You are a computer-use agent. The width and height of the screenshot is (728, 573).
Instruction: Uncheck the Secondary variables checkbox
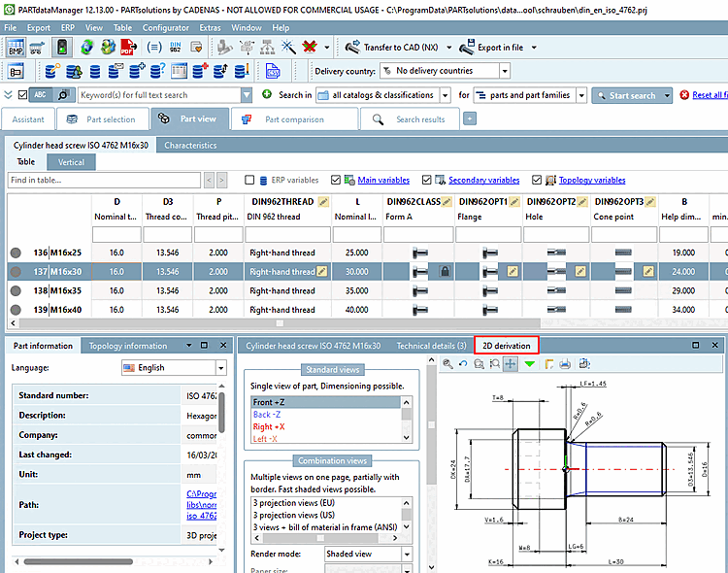coord(427,180)
